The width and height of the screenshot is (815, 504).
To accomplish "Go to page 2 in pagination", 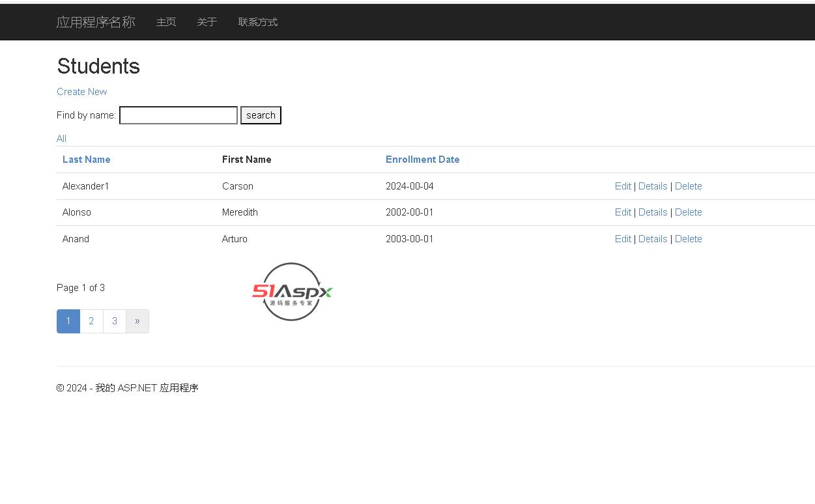I will (x=91, y=321).
